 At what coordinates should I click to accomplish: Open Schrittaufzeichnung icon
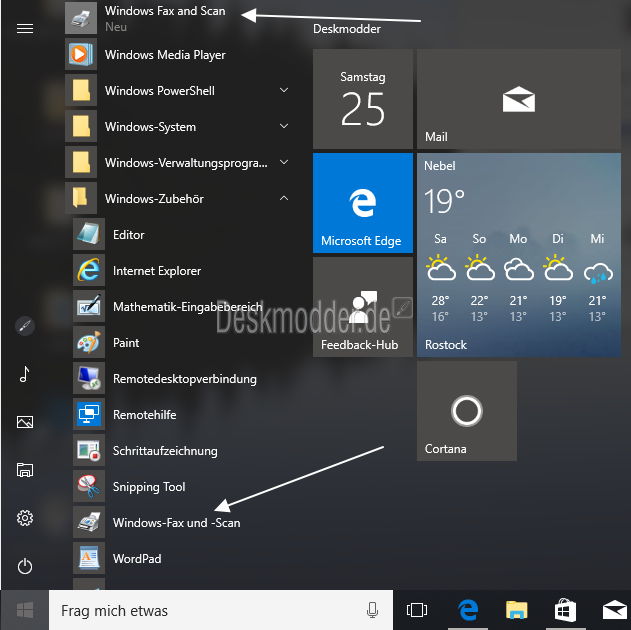tap(89, 450)
